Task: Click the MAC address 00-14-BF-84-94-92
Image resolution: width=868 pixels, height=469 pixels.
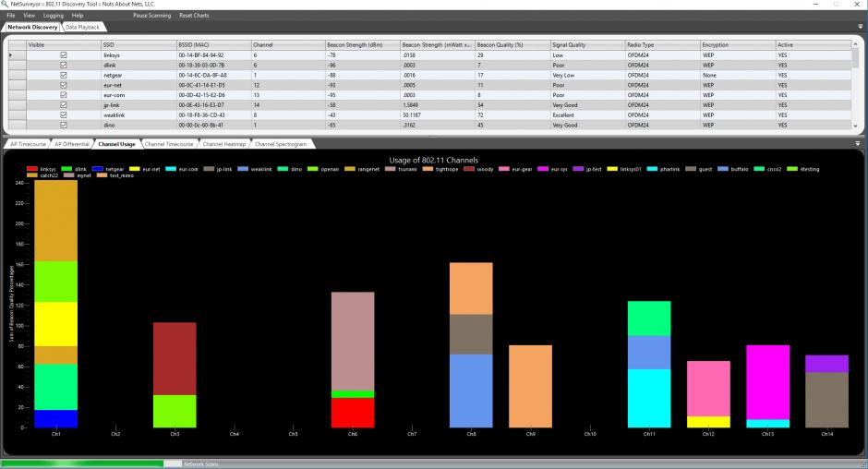Action: 201,55
